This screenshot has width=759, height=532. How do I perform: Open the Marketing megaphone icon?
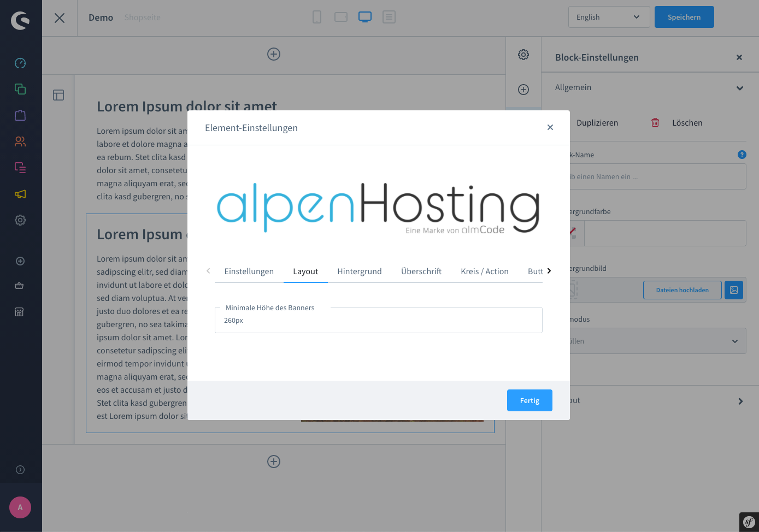[20, 194]
